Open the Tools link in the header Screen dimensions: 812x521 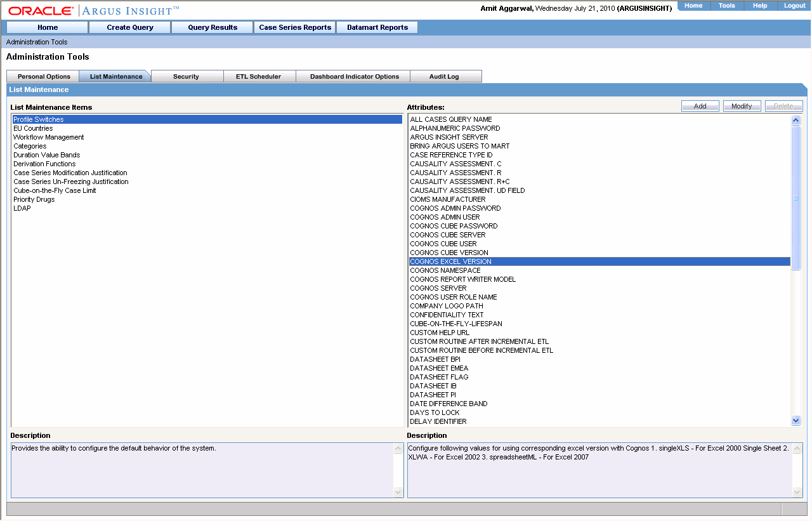pyautogui.click(x=727, y=6)
